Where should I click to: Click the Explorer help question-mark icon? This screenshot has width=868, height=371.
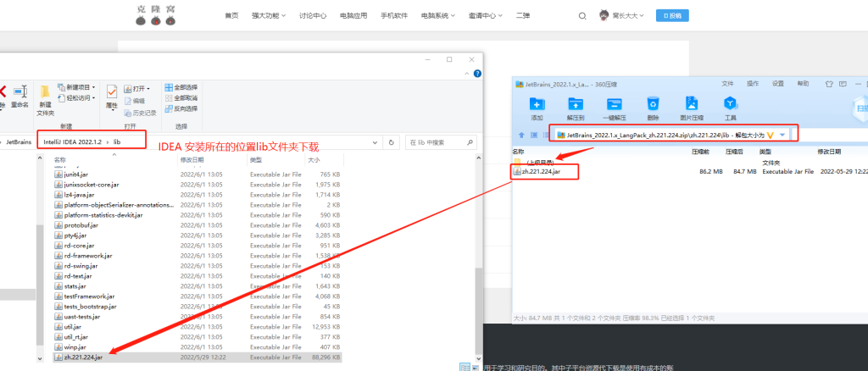coord(477,74)
